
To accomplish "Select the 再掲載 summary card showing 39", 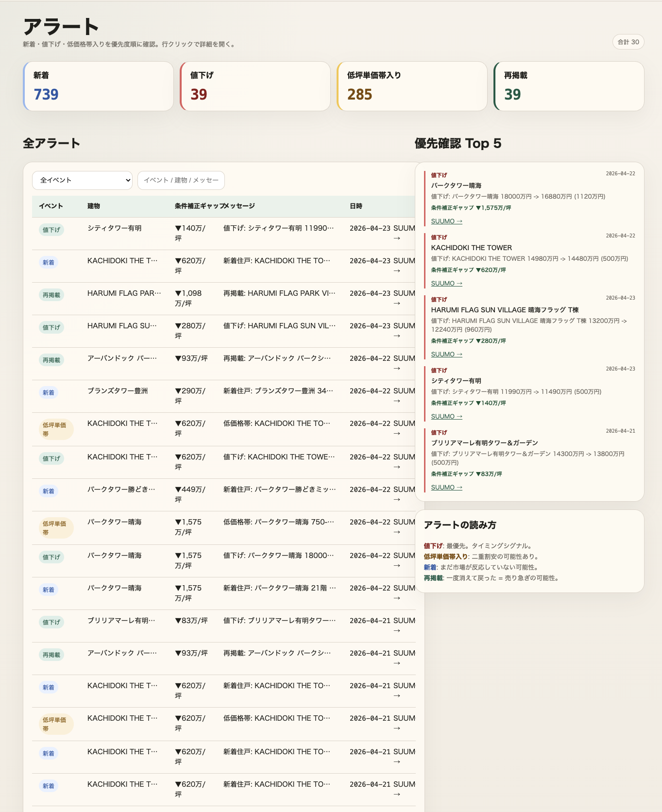I will click(569, 86).
